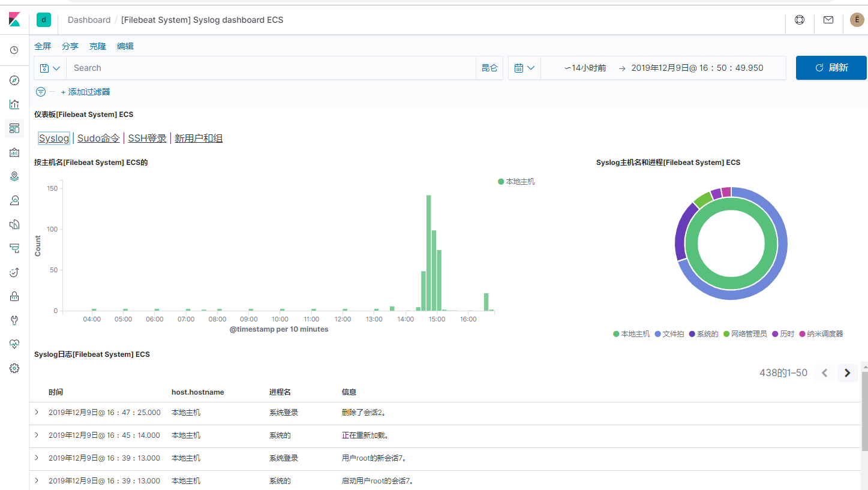Click refresh icon in the 刷新 button
This screenshot has width=868, height=490.
coord(819,68)
